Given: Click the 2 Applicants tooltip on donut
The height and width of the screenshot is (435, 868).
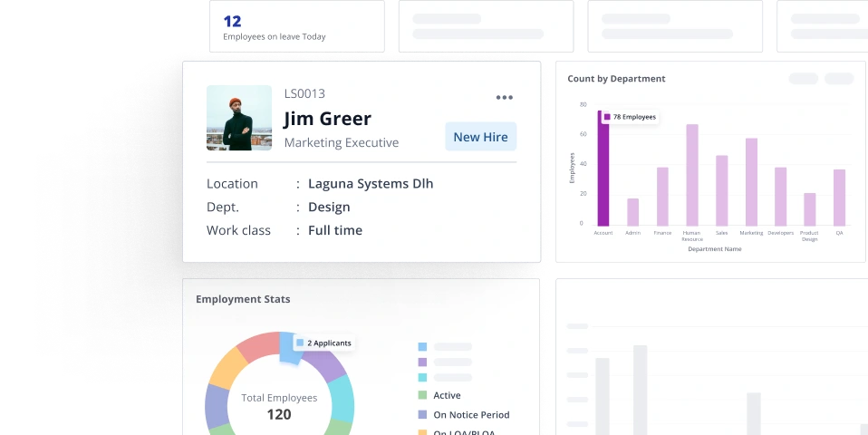Looking at the screenshot, I should click(x=323, y=343).
